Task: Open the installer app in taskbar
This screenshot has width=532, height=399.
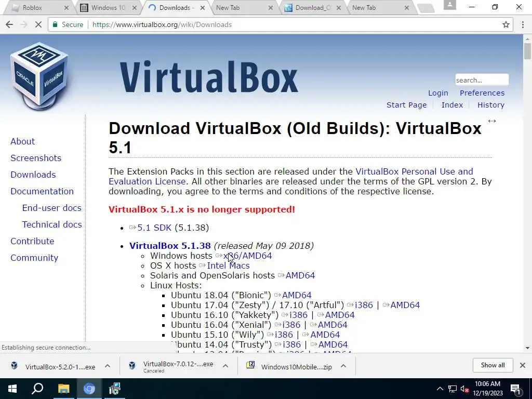Action: pyautogui.click(x=115, y=389)
